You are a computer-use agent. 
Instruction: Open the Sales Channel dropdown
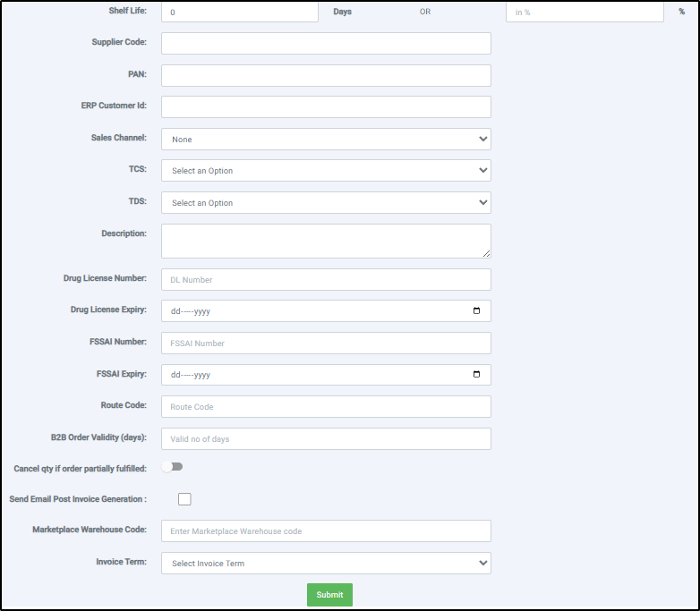click(x=326, y=140)
